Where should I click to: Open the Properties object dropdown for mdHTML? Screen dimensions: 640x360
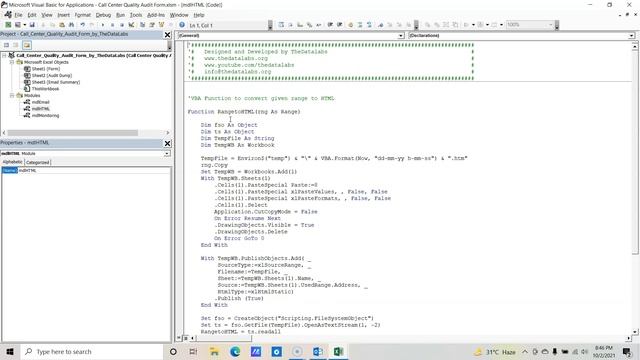tap(167, 153)
